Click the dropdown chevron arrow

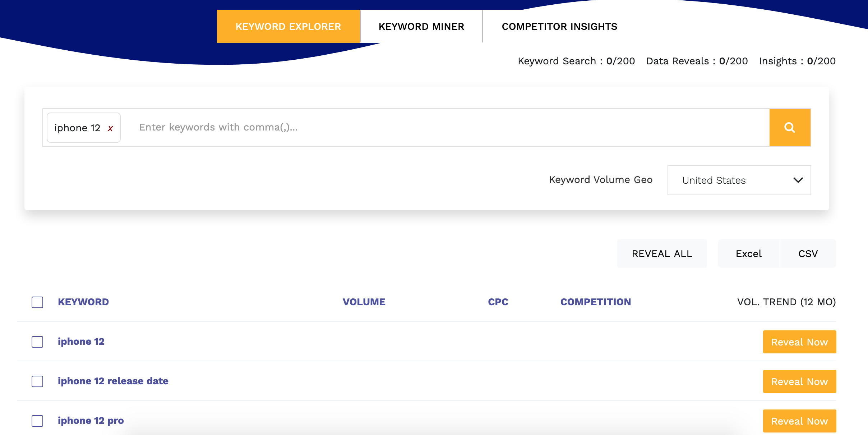click(x=798, y=180)
